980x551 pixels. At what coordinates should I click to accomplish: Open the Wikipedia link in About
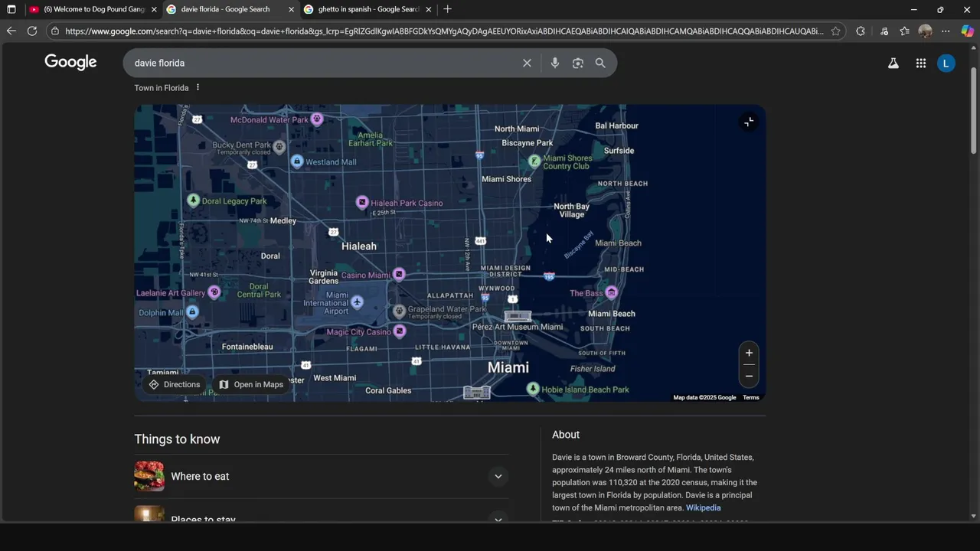point(703,507)
